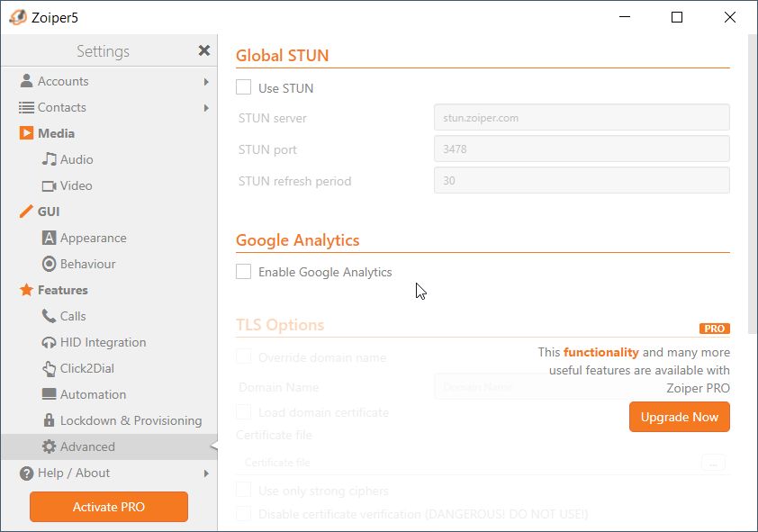
Task: Open the Contacts settings section
Action: click(x=109, y=107)
